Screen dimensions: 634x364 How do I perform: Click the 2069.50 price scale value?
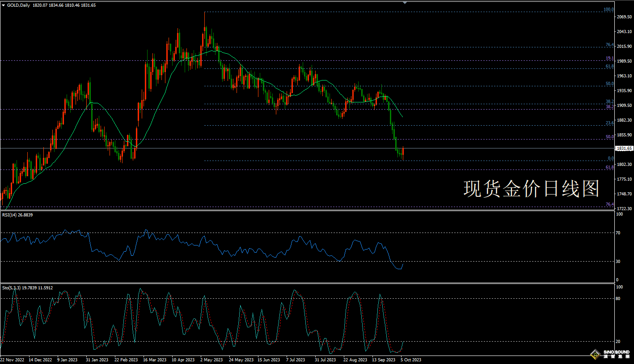click(624, 17)
